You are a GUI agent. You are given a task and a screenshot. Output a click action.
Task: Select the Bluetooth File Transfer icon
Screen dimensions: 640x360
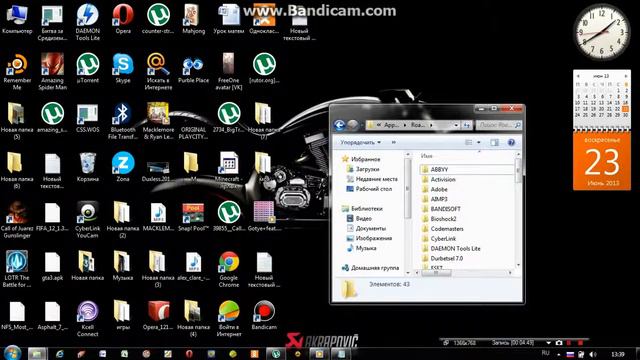(x=123, y=121)
